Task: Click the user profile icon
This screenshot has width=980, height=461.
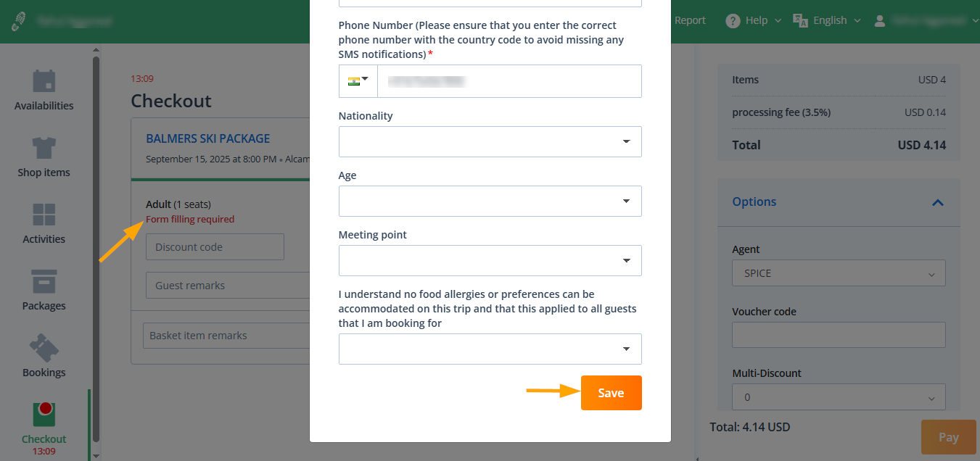Action: click(880, 20)
